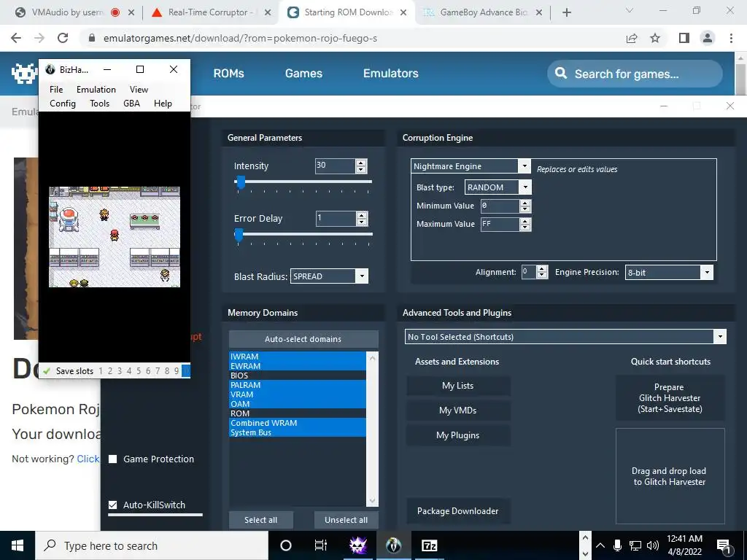Open the Blast type RANDOM dropdown

(x=525, y=187)
